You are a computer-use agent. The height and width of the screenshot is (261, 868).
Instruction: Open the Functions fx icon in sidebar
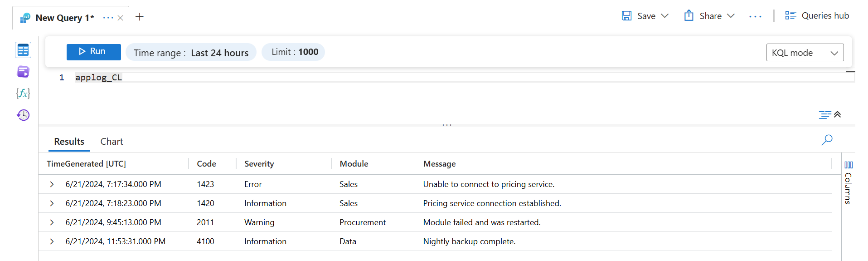23,94
